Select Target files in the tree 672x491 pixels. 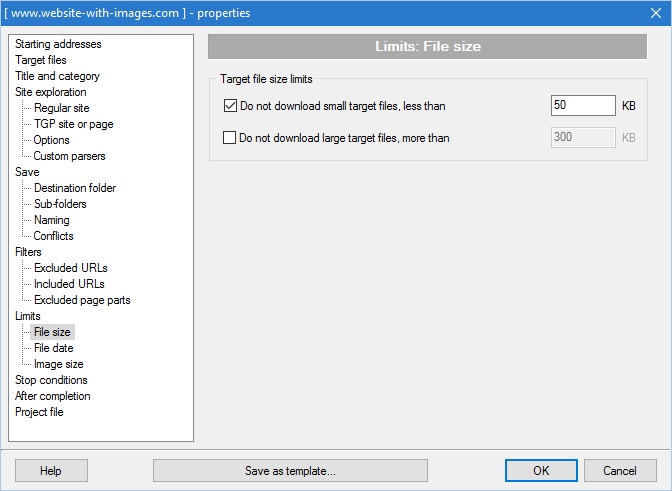coord(41,60)
